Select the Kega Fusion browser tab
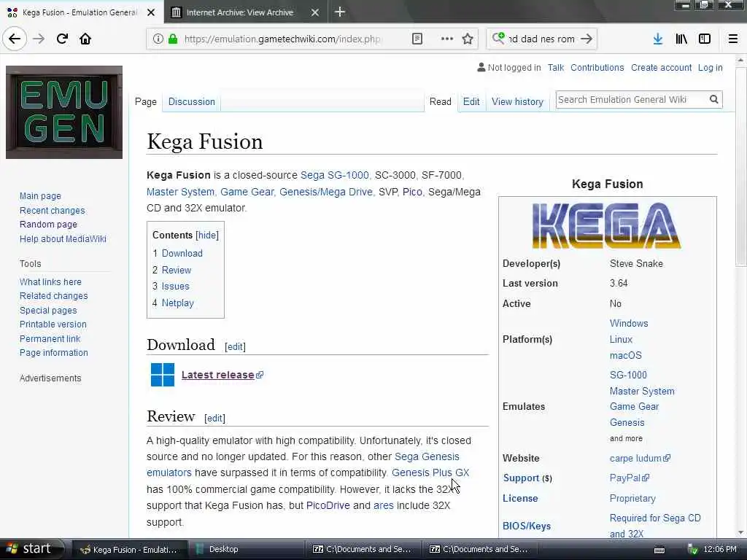The width and height of the screenshot is (747, 560). coord(81,12)
